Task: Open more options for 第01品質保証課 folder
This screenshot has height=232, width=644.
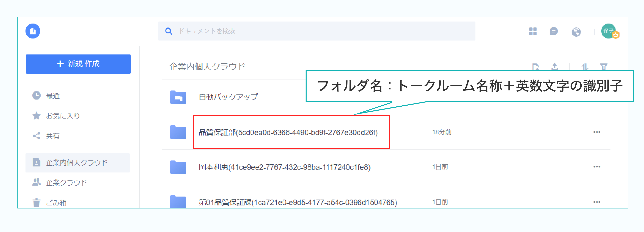Action: 597,202
